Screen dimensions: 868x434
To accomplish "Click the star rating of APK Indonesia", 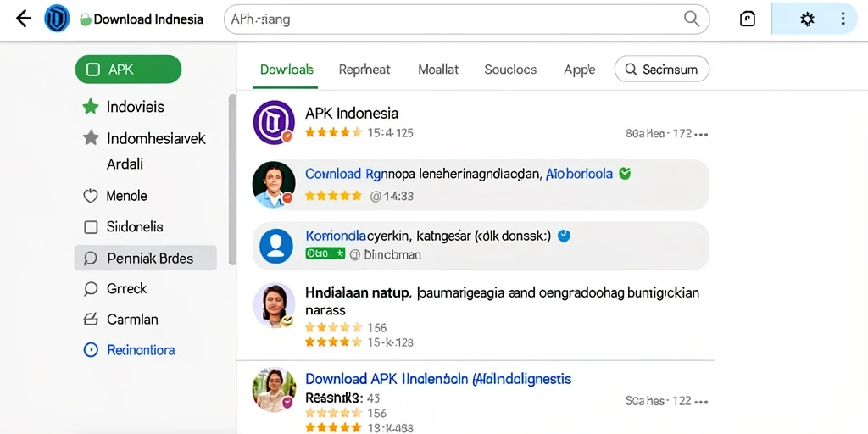I will [x=333, y=133].
